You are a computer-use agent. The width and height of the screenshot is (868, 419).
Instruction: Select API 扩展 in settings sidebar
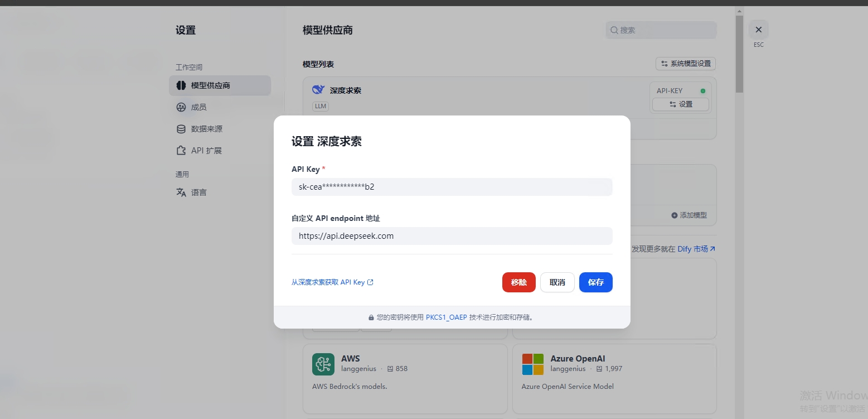click(220, 151)
